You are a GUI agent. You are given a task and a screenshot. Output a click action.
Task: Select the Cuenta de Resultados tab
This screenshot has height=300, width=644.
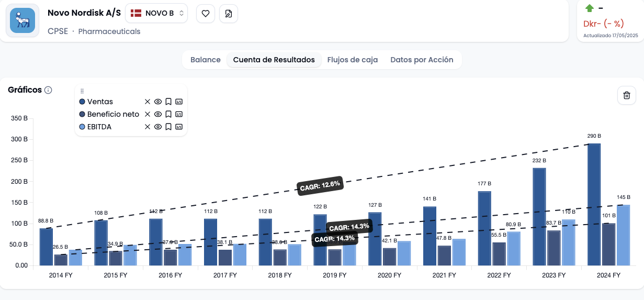coord(274,60)
